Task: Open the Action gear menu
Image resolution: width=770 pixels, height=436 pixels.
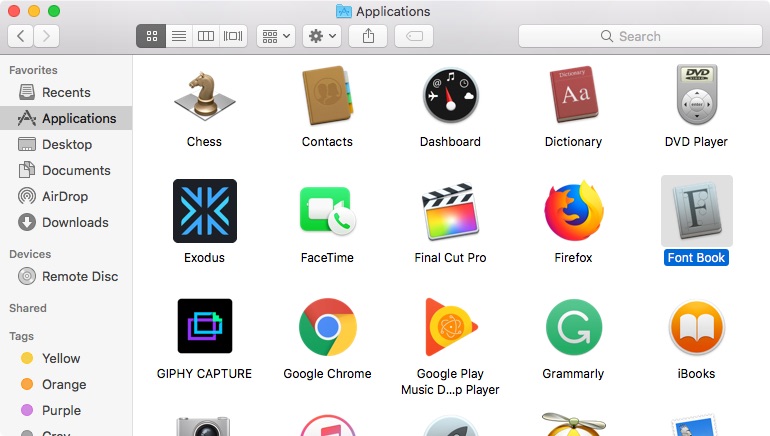Action: click(322, 36)
